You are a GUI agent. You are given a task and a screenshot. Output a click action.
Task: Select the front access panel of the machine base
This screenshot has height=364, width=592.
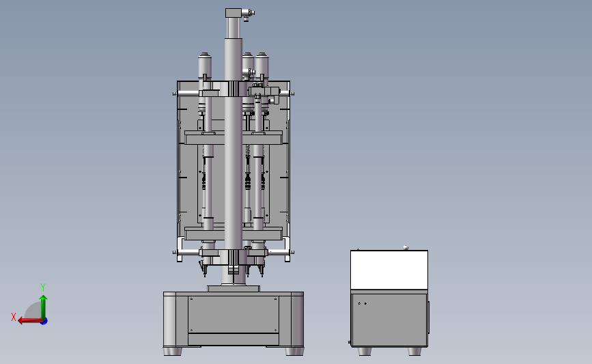(234, 314)
